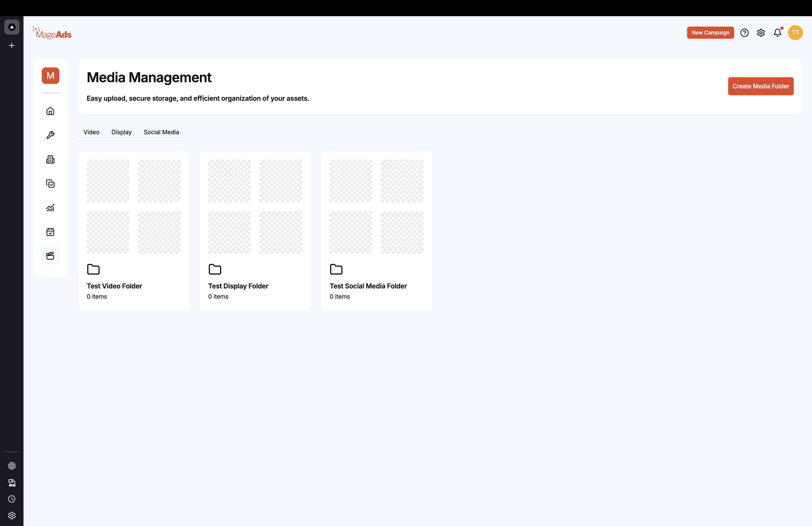
Task: Click '0 items' under Test Social Media Folder
Action: (340, 297)
